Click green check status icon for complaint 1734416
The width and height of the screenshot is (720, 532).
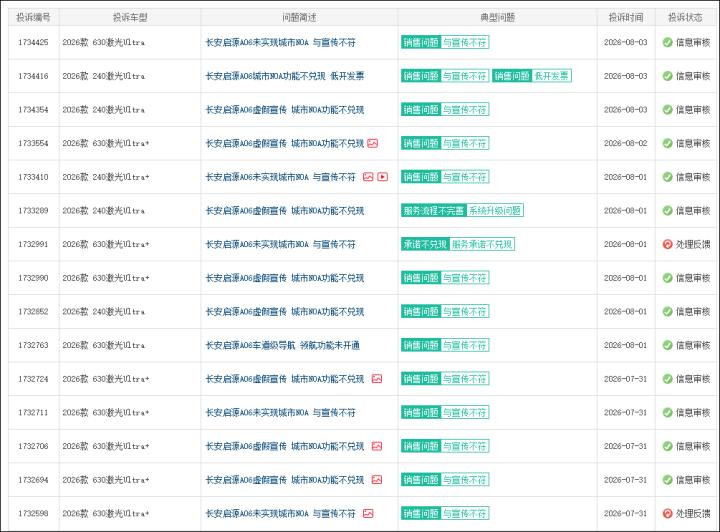coord(668,76)
